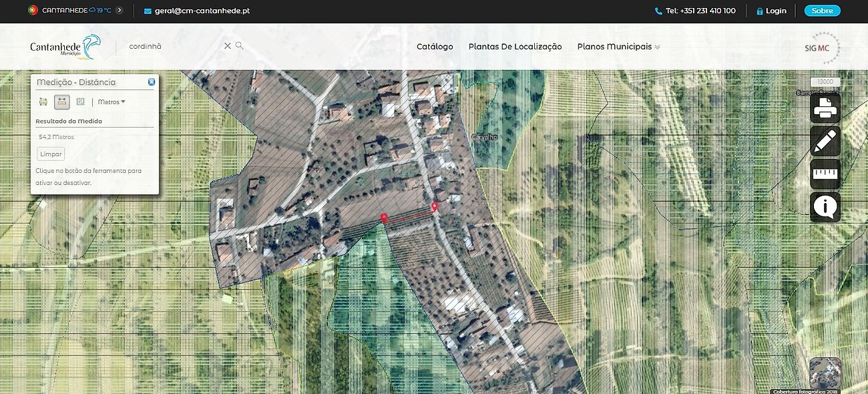Focus the cordinhã search field
868x394 pixels.
[x=175, y=47]
